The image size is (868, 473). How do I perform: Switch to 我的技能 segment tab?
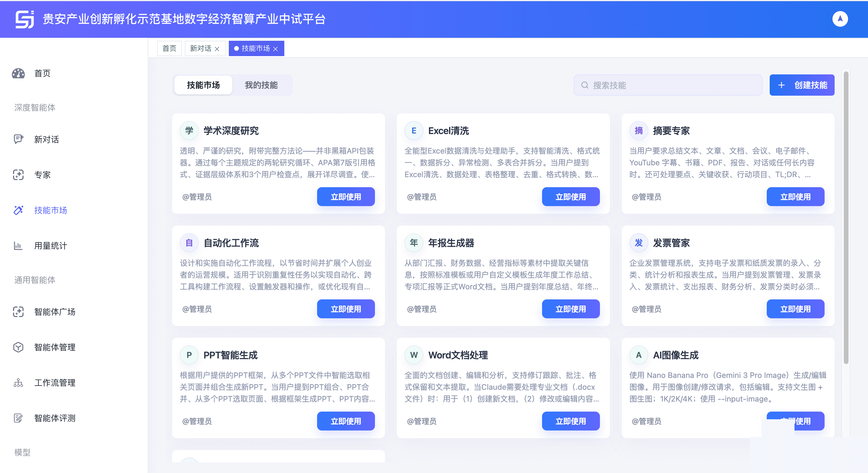(261, 85)
